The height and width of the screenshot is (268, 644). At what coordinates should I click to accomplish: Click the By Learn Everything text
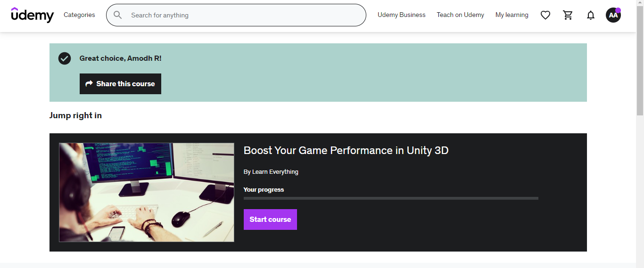click(271, 172)
